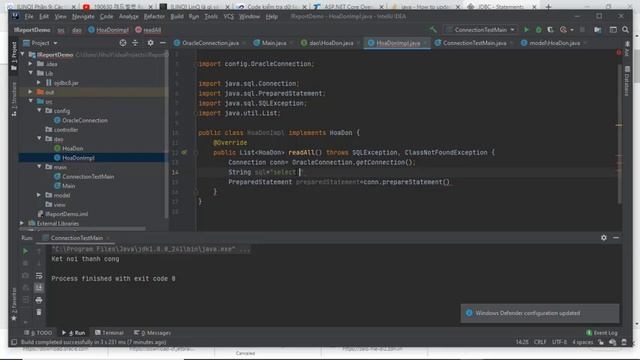The height and width of the screenshot is (360, 640).
Task: Click the dao breadcrumb in navigation bar
Action: tap(77, 30)
